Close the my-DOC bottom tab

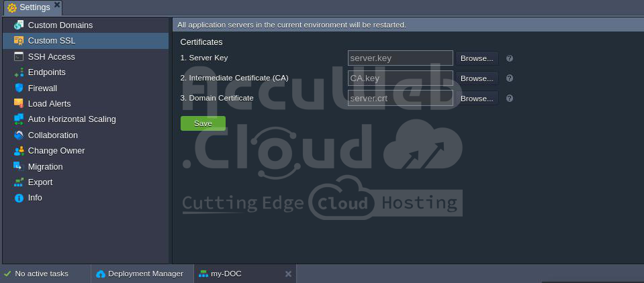[288, 274]
